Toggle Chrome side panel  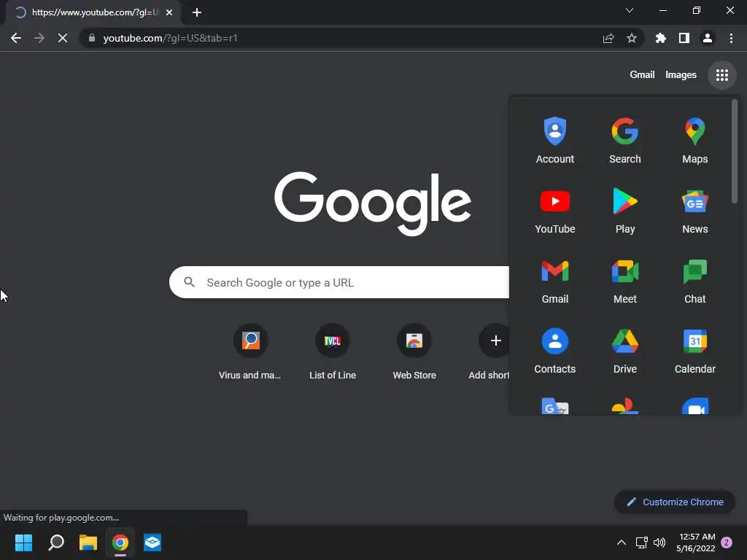tap(684, 38)
